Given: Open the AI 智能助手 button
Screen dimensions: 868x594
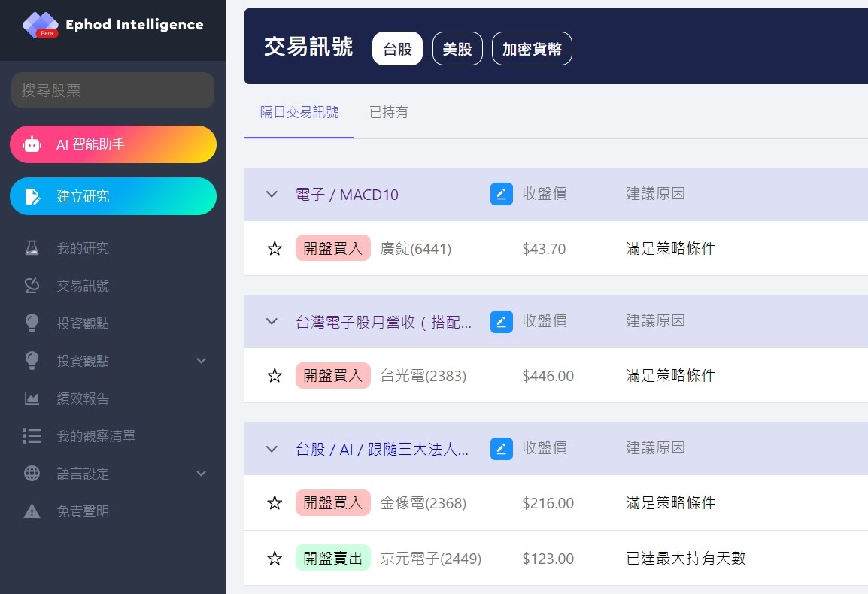Looking at the screenshot, I should click(113, 144).
